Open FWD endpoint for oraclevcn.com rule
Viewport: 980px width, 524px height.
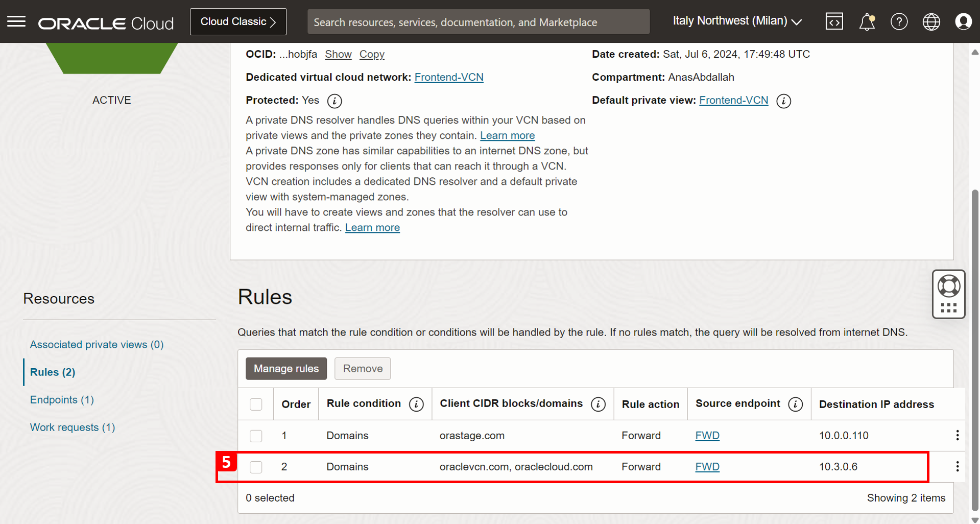coord(707,467)
